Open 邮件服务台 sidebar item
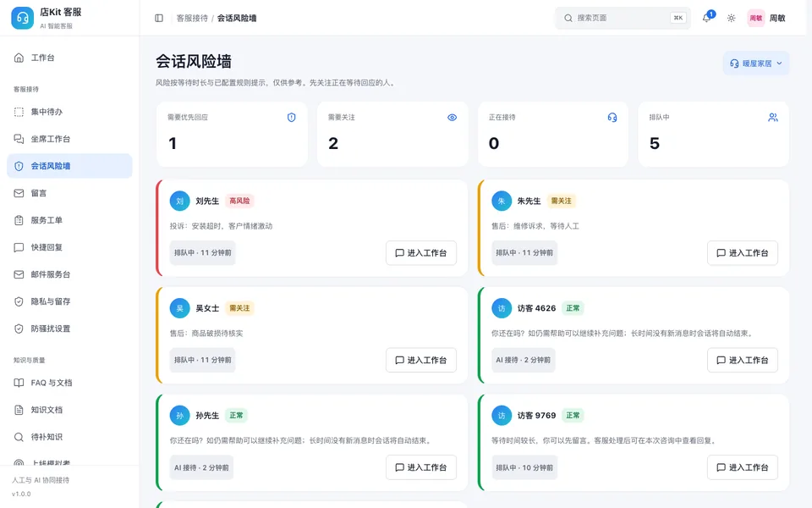812x508 pixels. point(69,274)
